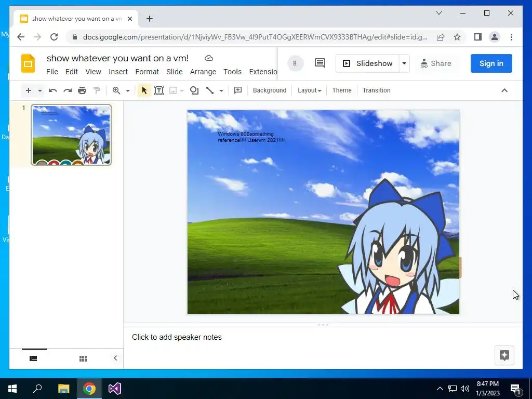Open the Layout dropdown

310,90
